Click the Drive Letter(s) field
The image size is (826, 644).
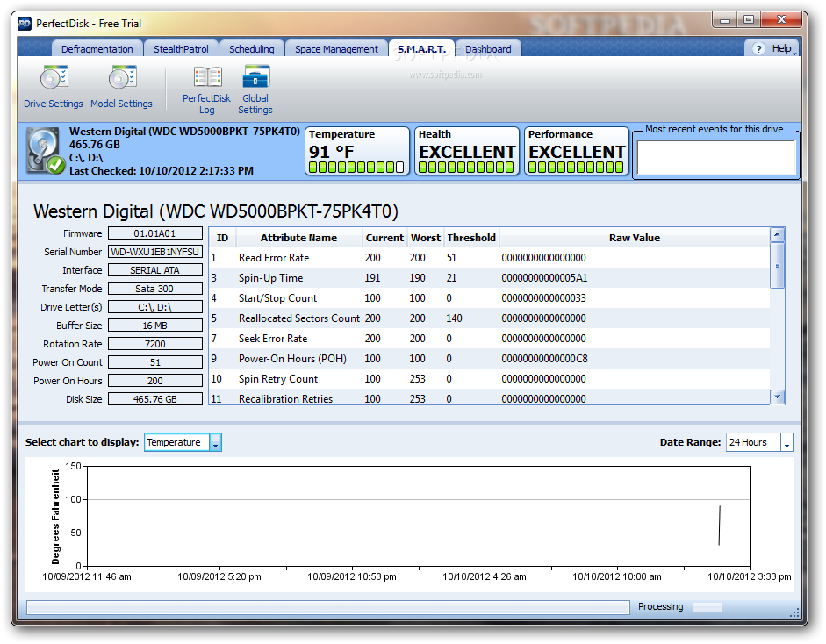pos(154,307)
